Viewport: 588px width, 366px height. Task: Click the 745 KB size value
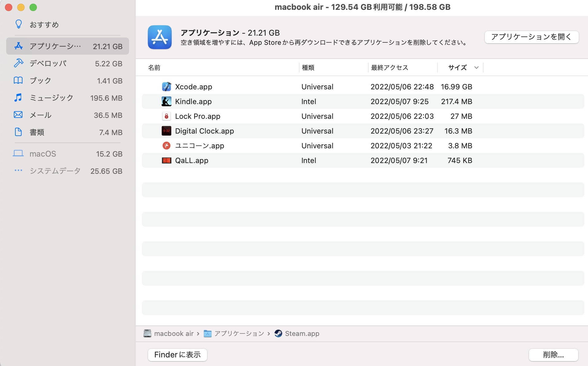pos(460,161)
